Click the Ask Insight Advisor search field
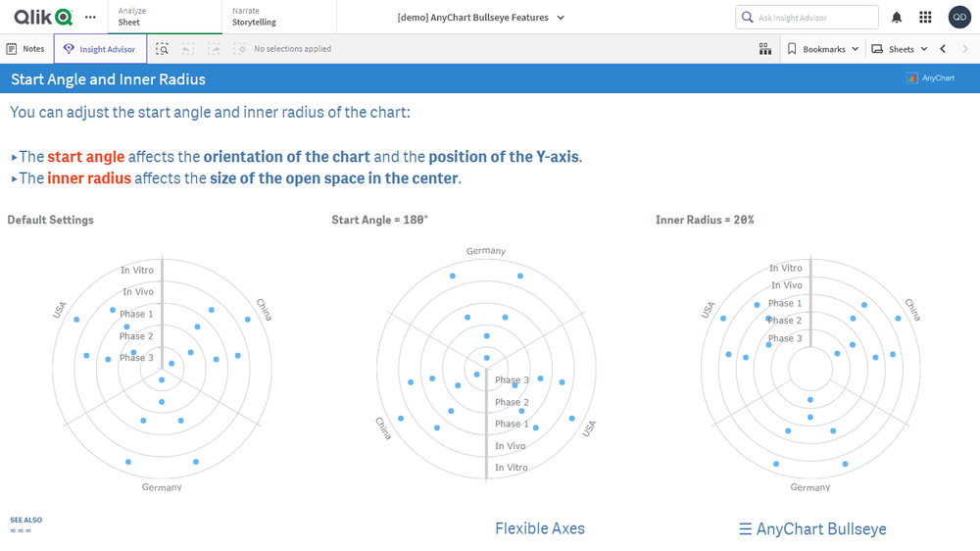The image size is (980, 551). [x=807, y=18]
